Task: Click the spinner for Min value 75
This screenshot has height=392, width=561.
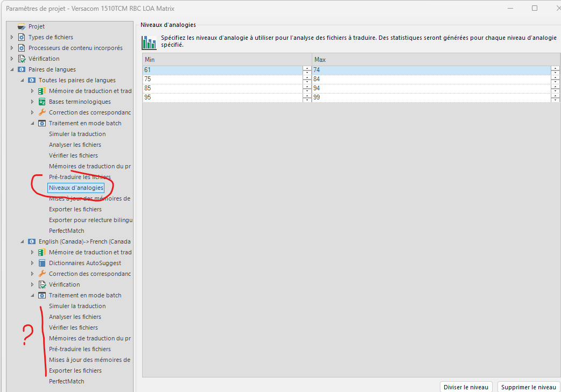Action: tap(307, 79)
